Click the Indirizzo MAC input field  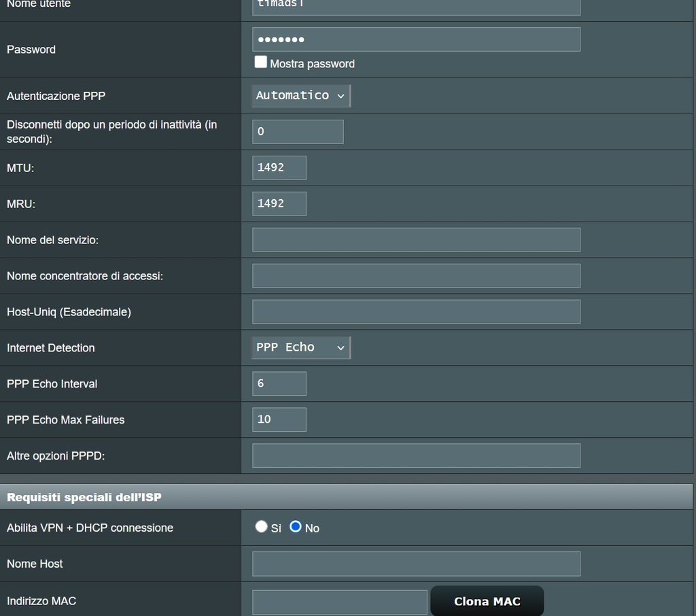(340, 602)
